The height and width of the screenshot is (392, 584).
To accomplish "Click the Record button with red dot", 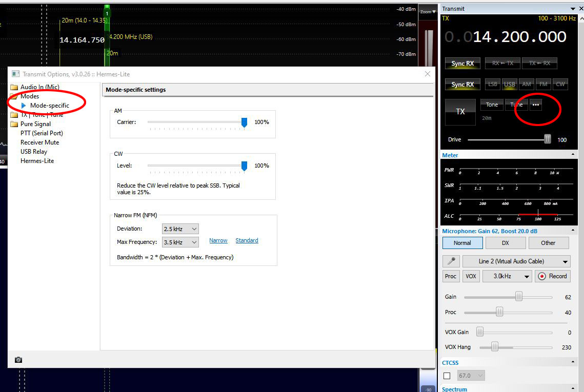I will pyautogui.click(x=552, y=276).
